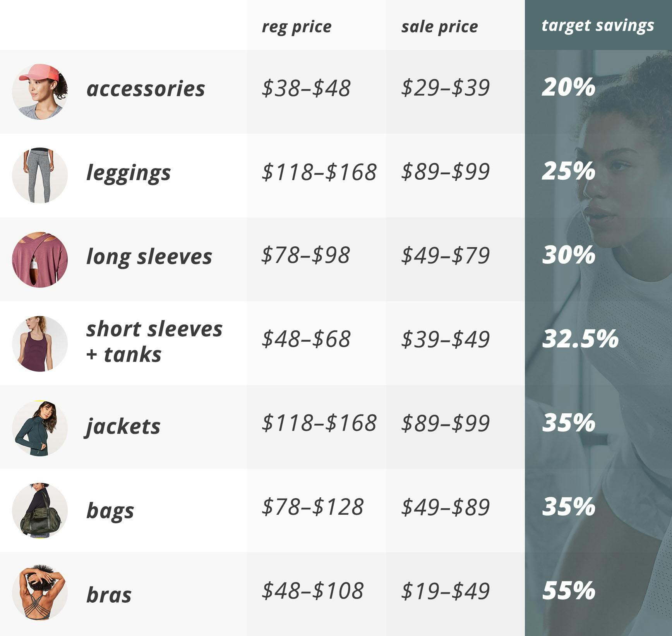Screen dimensions: 672x636
Task: Click the pink cap accessories thumbnail
Action: click(40, 92)
